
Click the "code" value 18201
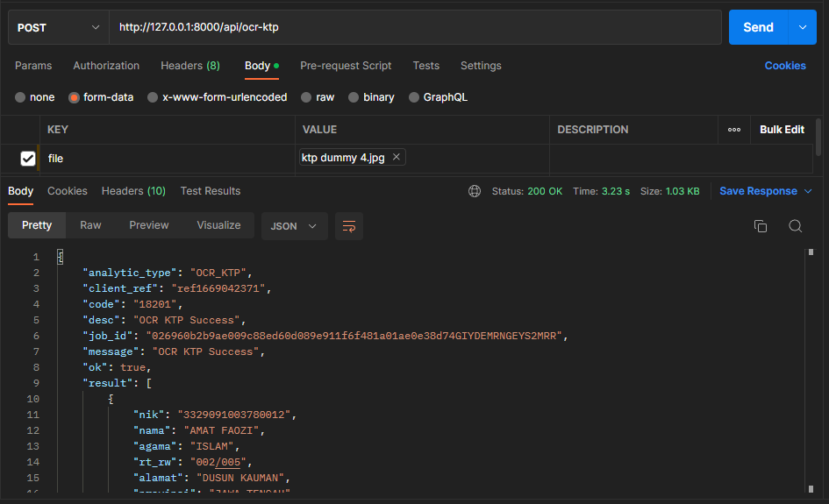click(x=155, y=304)
